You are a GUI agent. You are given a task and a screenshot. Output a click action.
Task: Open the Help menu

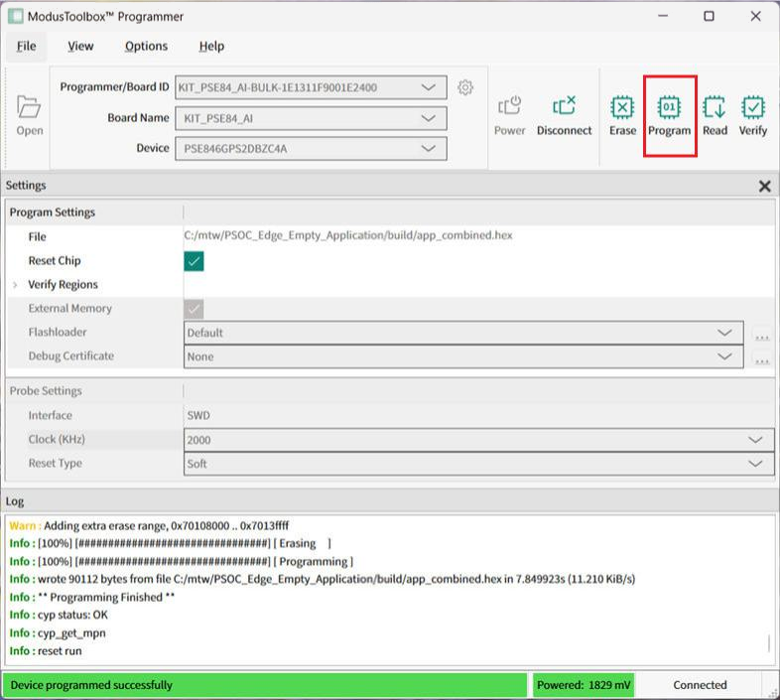pyautogui.click(x=211, y=47)
